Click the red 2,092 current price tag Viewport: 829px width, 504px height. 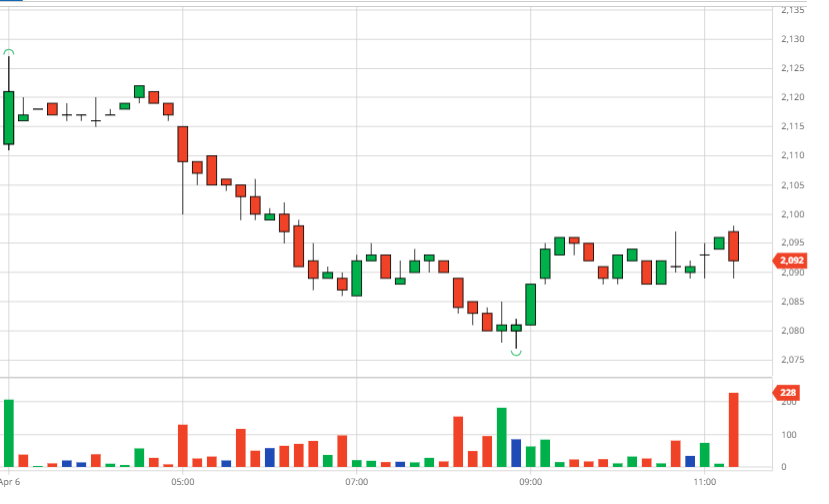click(x=790, y=260)
